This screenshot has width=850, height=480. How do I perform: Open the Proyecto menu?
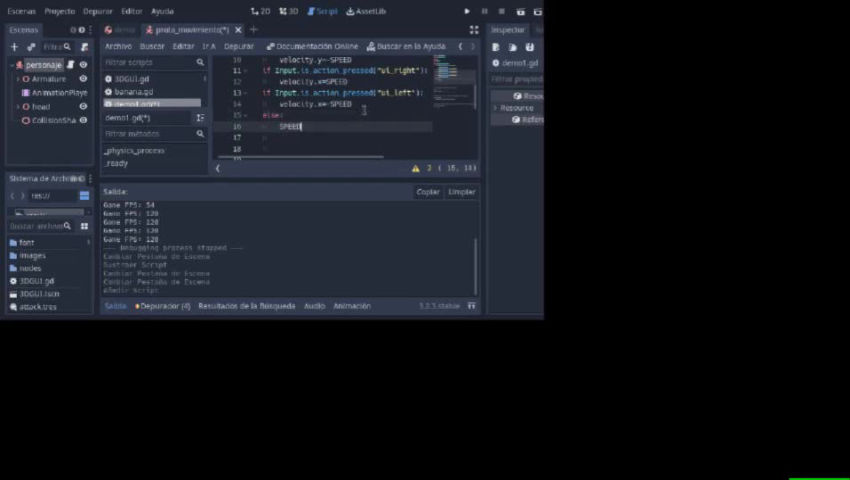tap(60, 11)
